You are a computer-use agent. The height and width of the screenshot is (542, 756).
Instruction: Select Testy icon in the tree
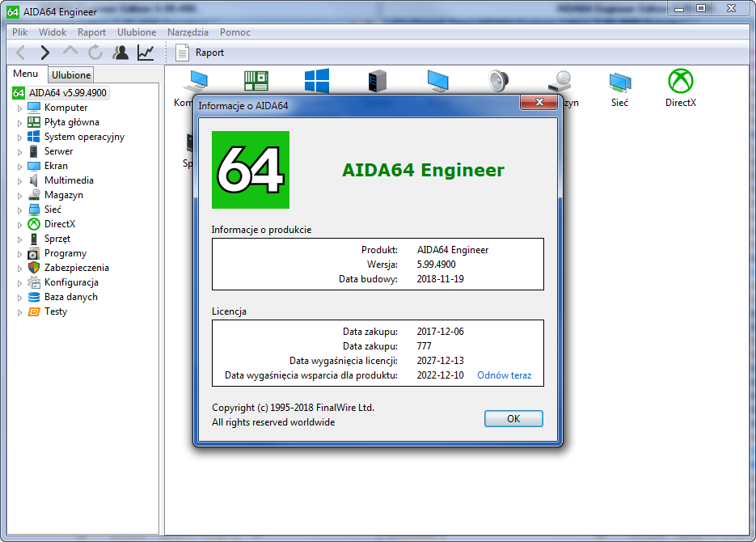click(x=34, y=311)
